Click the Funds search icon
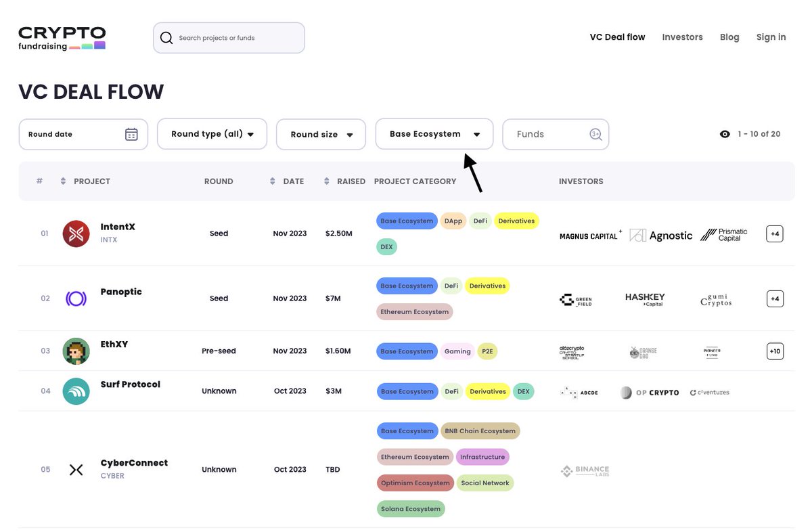Screen dimensions: 812x532 tap(595, 134)
